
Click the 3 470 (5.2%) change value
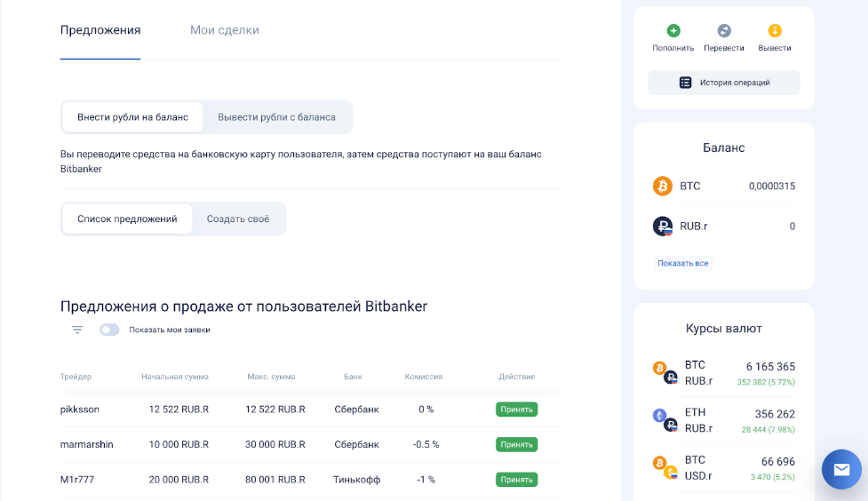point(773,477)
